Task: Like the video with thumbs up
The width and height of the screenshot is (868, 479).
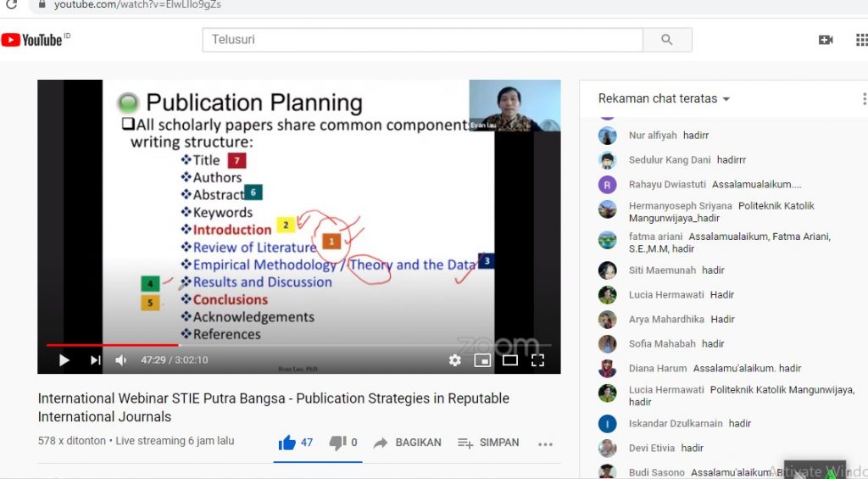Action: click(x=287, y=443)
